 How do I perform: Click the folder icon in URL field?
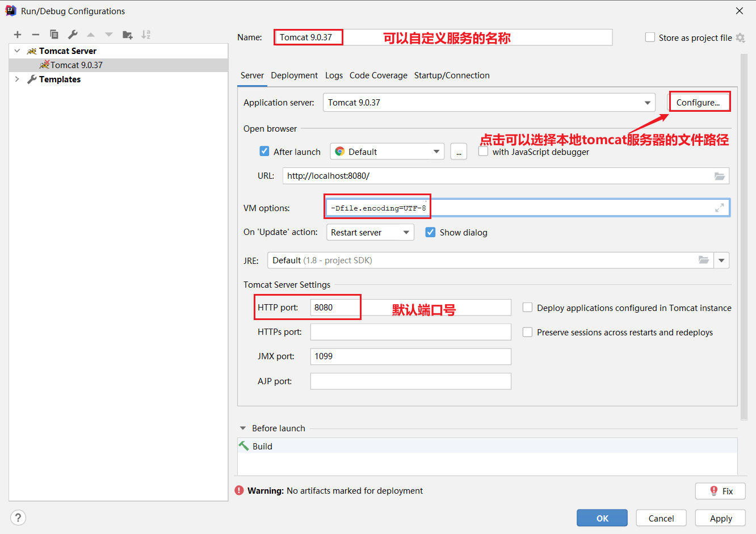(720, 176)
